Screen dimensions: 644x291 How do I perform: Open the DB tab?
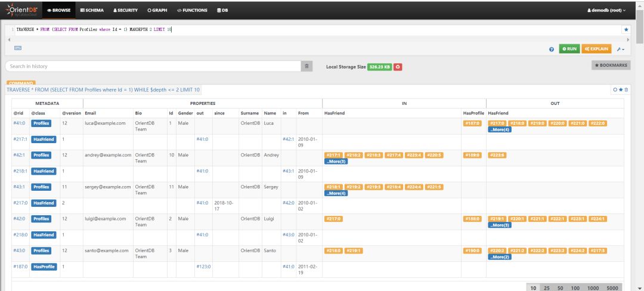[x=222, y=10]
